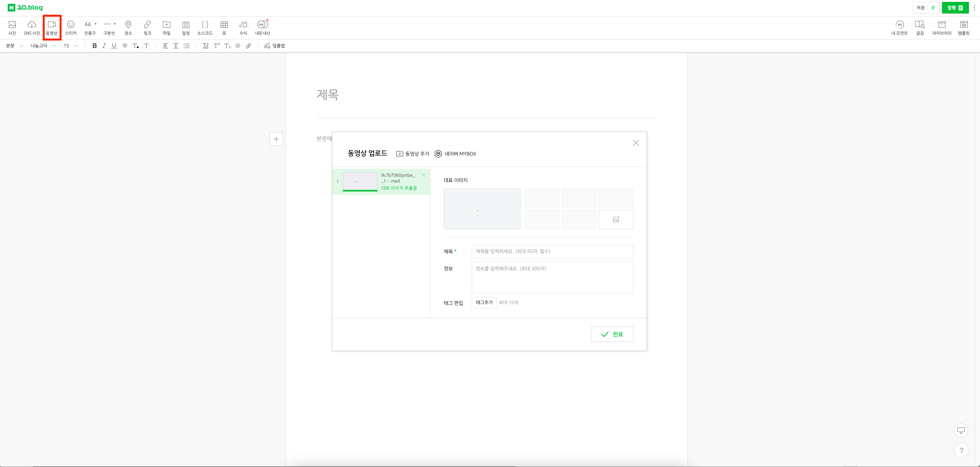Select 동영상 추가 in upload dialog
The height and width of the screenshot is (467, 980).
coord(413,153)
